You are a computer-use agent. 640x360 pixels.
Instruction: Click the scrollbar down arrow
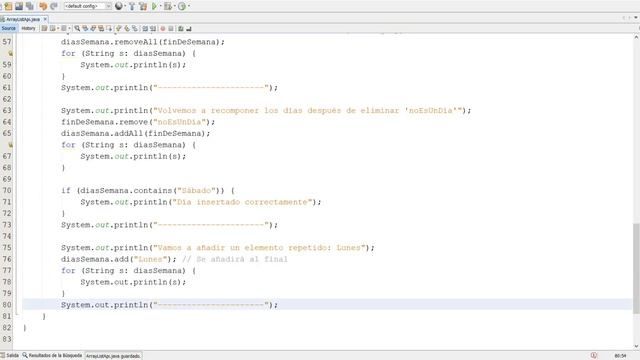[x=636, y=346]
